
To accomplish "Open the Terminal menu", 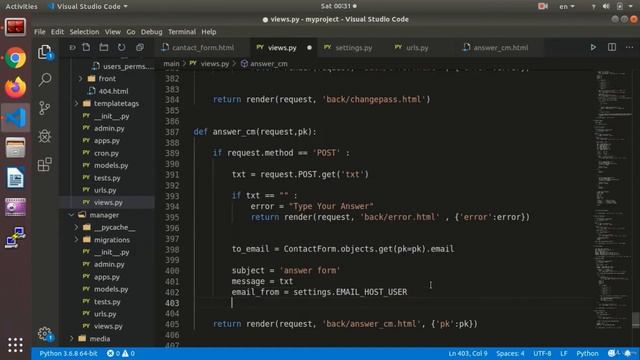I will click(182, 32).
